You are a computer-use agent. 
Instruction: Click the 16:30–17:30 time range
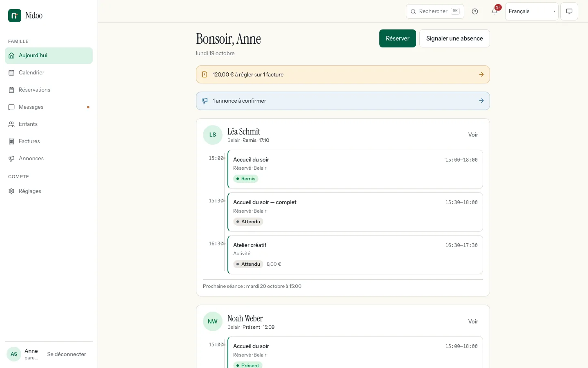click(461, 245)
